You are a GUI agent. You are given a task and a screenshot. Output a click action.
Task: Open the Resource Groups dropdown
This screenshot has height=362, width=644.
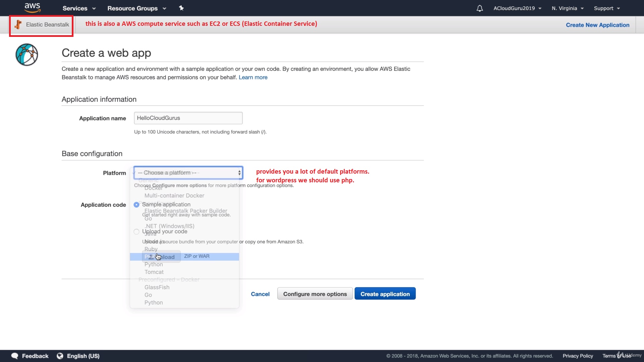click(x=137, y=8)
